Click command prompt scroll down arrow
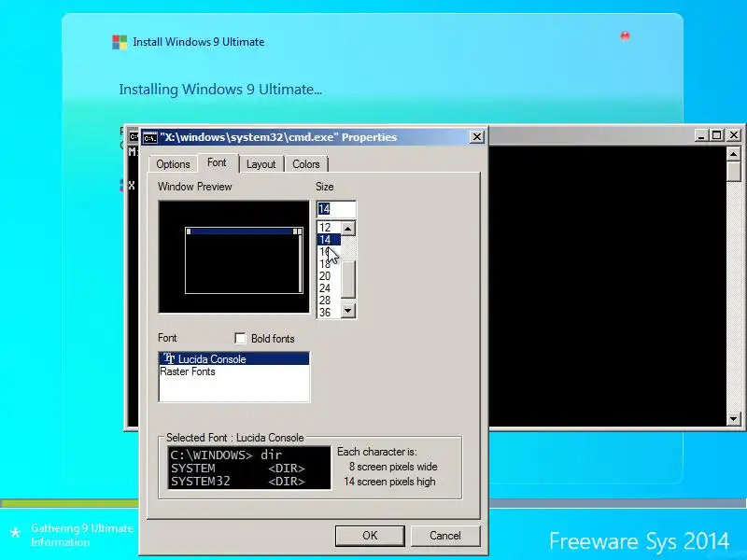This screenshot has height=560, width=747. point(734,419)
